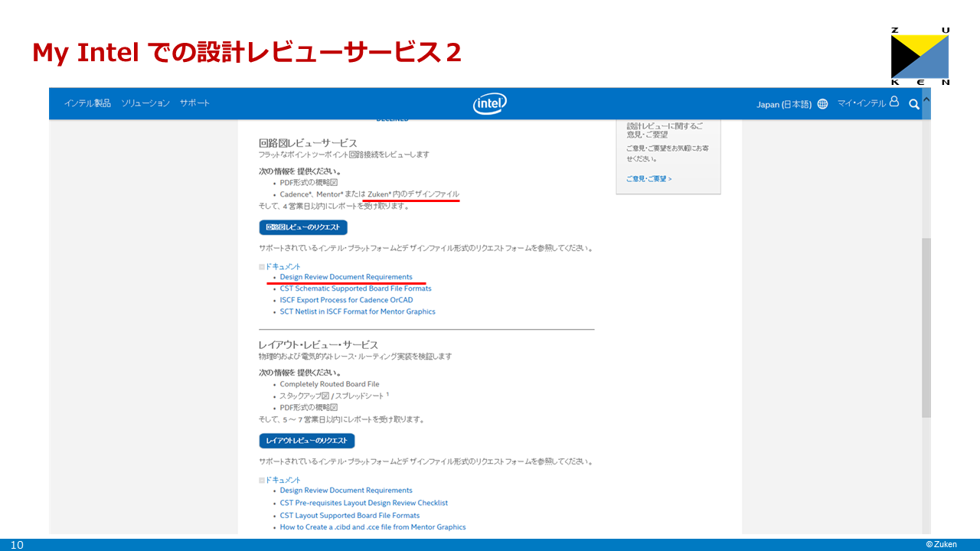Screen dimensions: 980x551
Task: Click the '設計レビューに関するご意見・ご要望' sidebar heading
Action: click(665, 130)
